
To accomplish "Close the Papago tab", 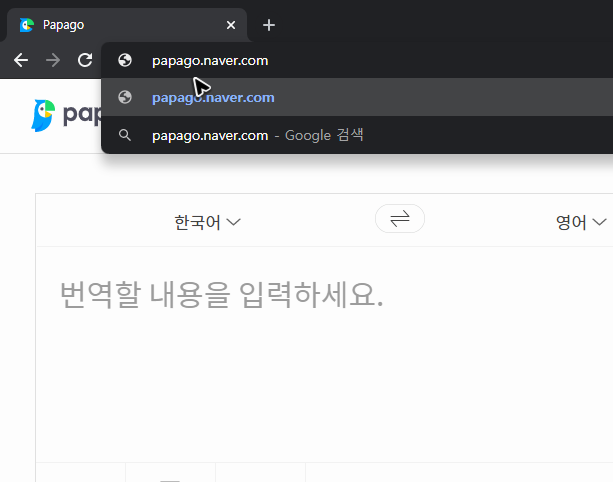I will 231,25.
